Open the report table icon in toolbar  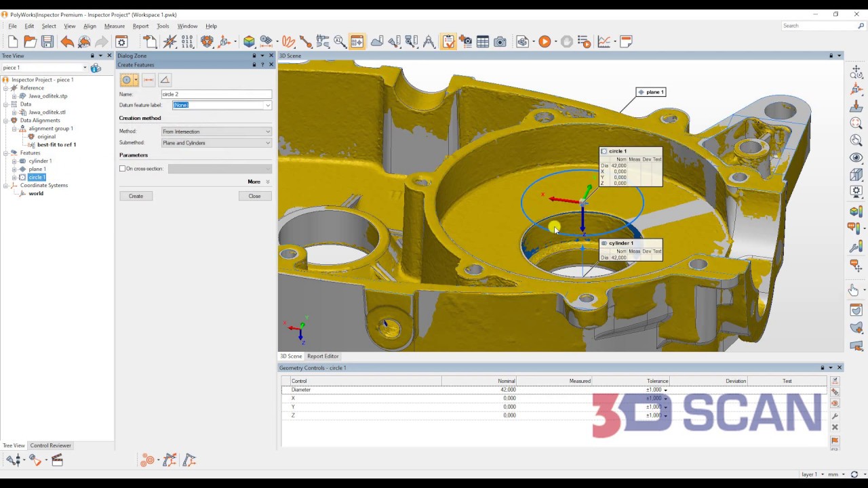(x=482, y=41)
